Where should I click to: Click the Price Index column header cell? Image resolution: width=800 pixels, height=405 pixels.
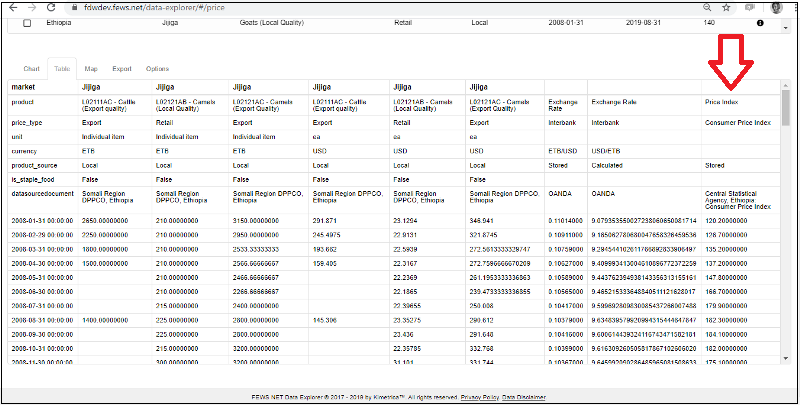point(721,102)
